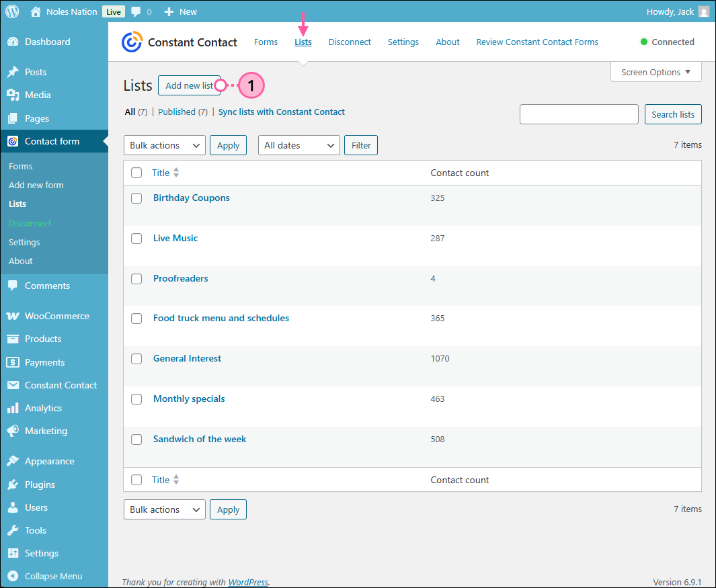Open the Bulk actions dropdown
Screen dimensions: 716x588
tap(164, 145)
